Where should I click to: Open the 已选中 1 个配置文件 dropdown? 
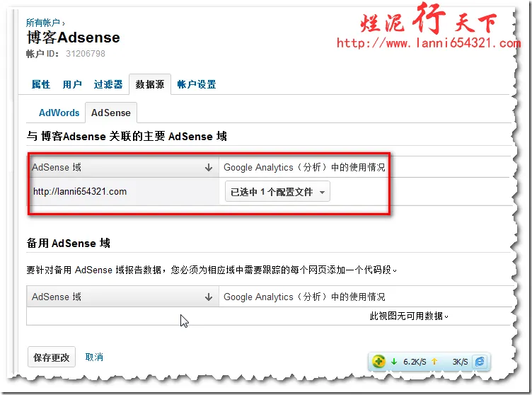coord(277,192)
